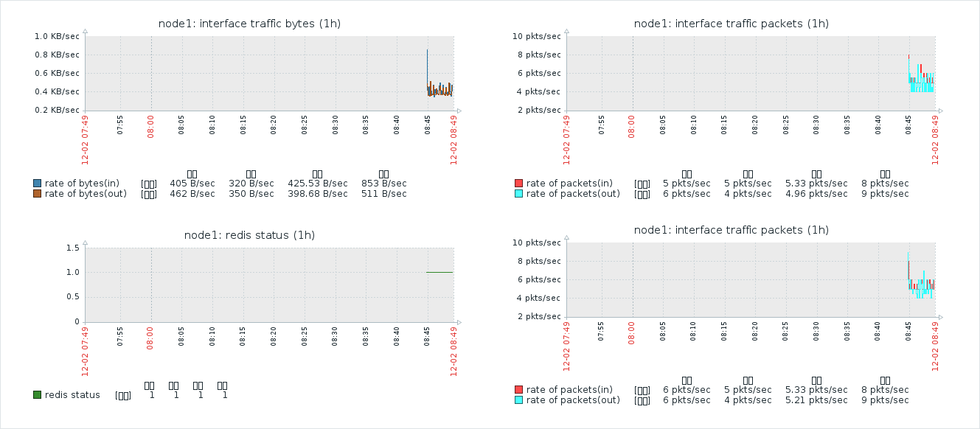The width and height of the screenshot is (980, 429).
Task: Select the "rate of bytes(in)" legend label
Action: (82, 183)
